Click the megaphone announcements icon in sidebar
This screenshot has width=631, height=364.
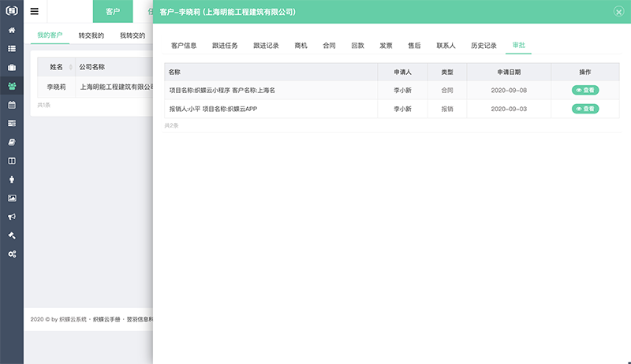pos(12,217)
